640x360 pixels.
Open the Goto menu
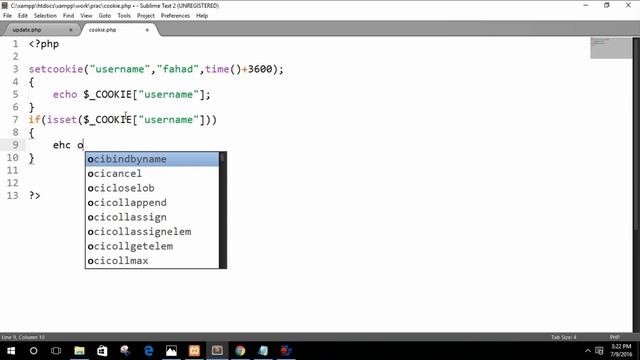pyautogui.click(x=105, y=16)
